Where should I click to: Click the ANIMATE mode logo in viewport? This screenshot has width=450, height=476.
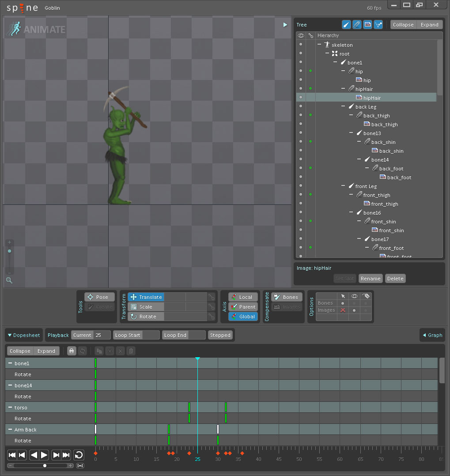pyautogui.click(x=36, y=29)
